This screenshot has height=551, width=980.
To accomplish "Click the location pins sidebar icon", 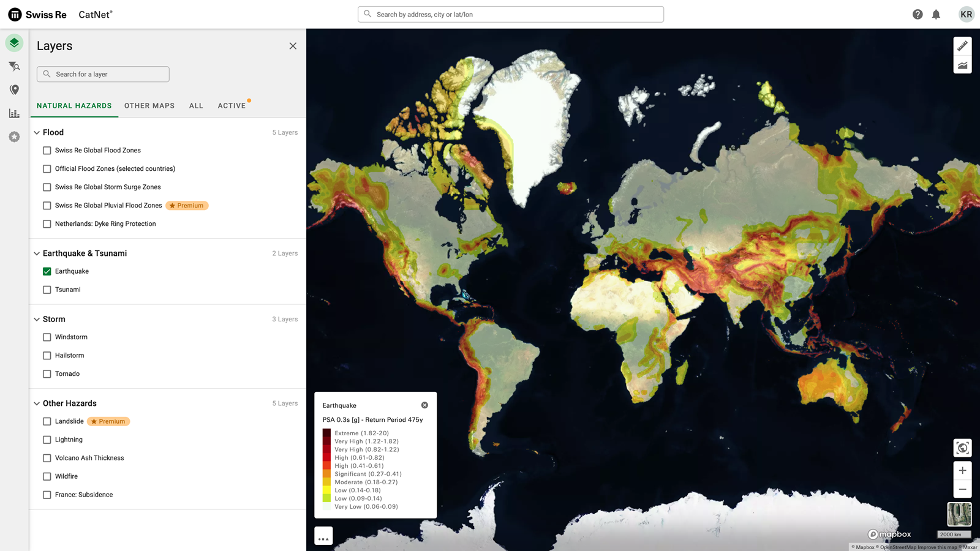I will coord(14,90).
